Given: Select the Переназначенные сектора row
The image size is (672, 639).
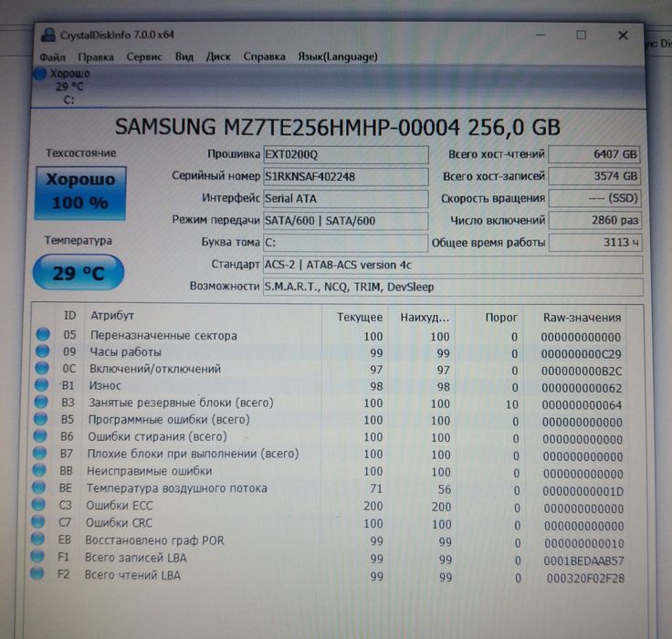Looking at the screenshot, I should 331,336.
